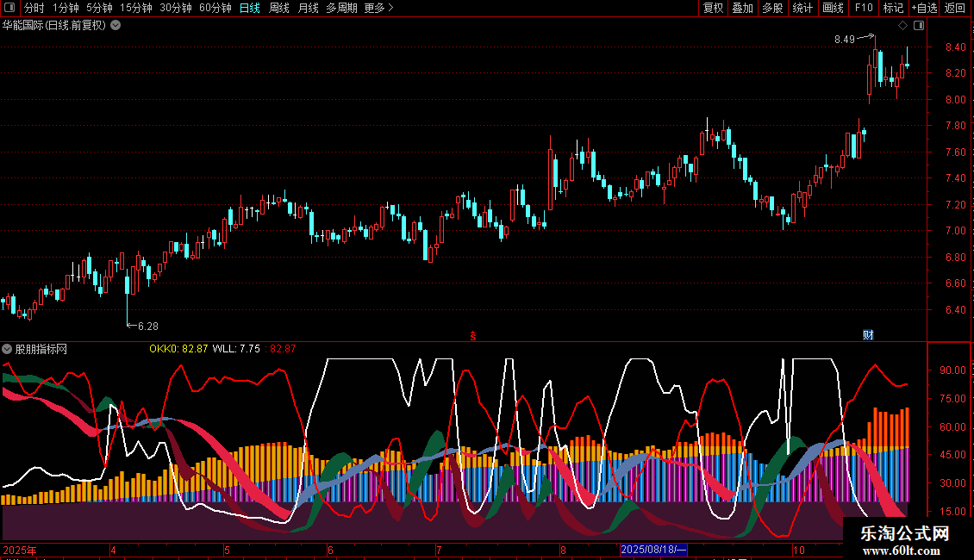Viewport: 974px width, 560px height.
Task: Click the diamond icon above the chart
Action: (x=902, y=26)
